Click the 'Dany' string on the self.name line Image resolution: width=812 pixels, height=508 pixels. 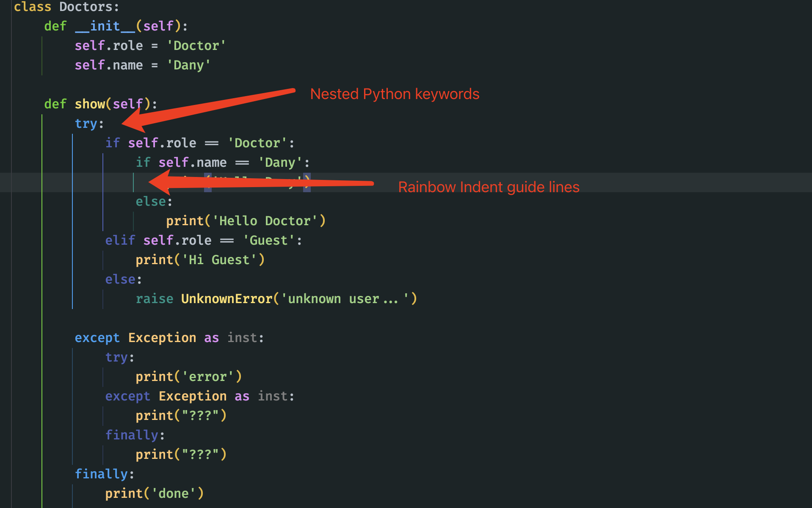tap(189, 65)
